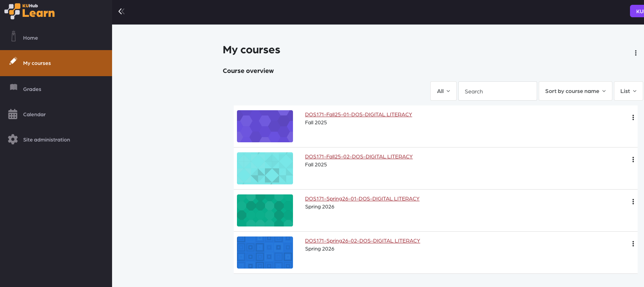Screen dimensions: 644x287
Task: Open DOS171-Fall25-02-DOS-DIGITAL LITERACY course link
Action: [x=359, y=157]
